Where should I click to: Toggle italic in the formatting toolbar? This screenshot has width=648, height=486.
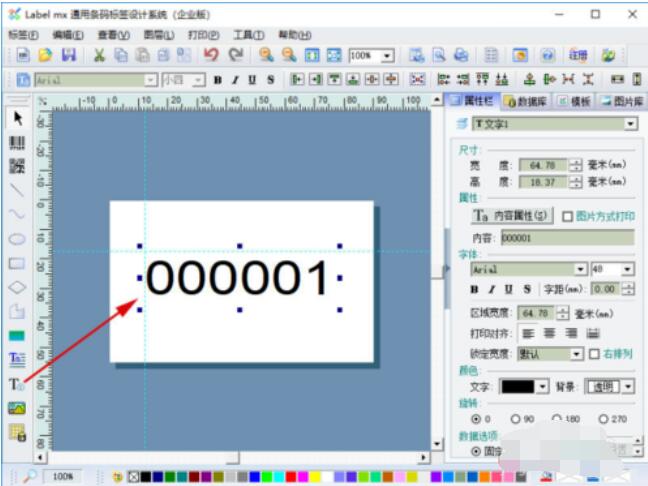click(x=235, y=80)
